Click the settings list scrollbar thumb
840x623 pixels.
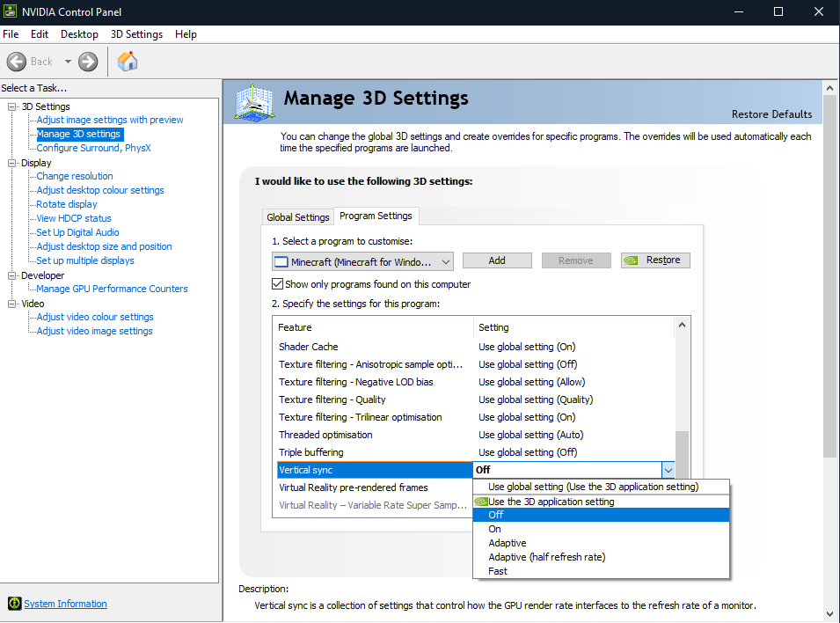coord(682,454)
